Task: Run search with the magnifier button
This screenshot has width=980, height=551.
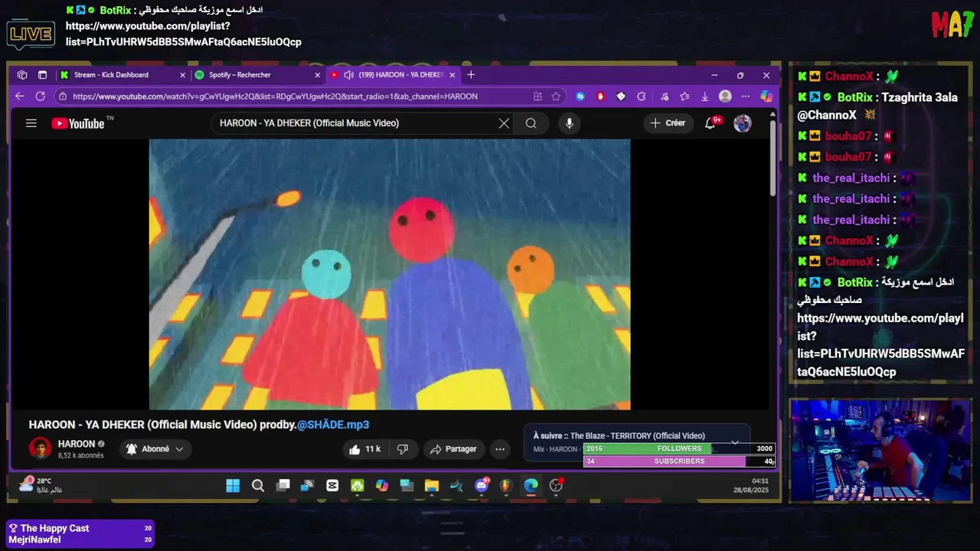Action: [531, 123]
